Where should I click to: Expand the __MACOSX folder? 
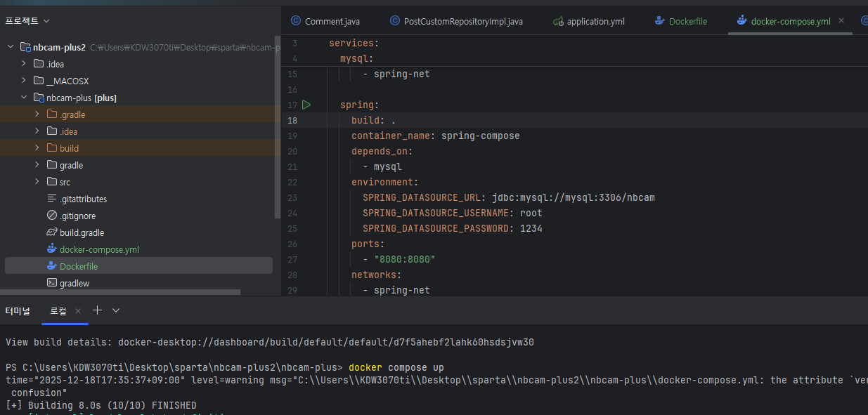[x=24, y=81]
